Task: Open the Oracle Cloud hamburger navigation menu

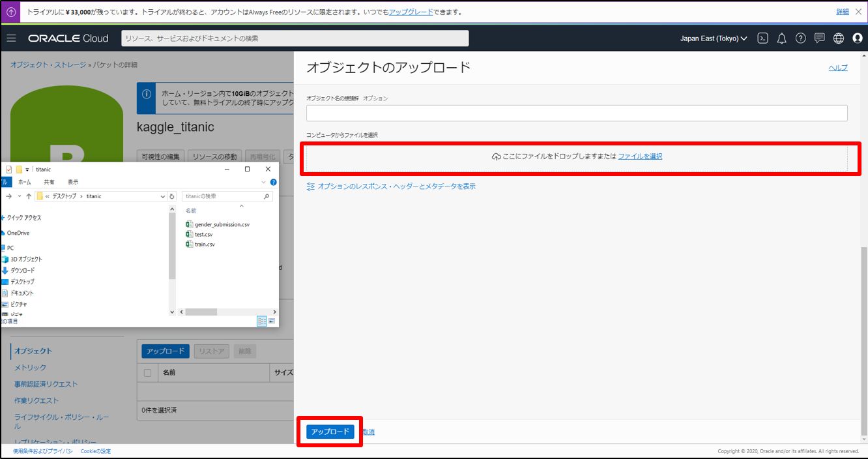Action: coord(11,38)
